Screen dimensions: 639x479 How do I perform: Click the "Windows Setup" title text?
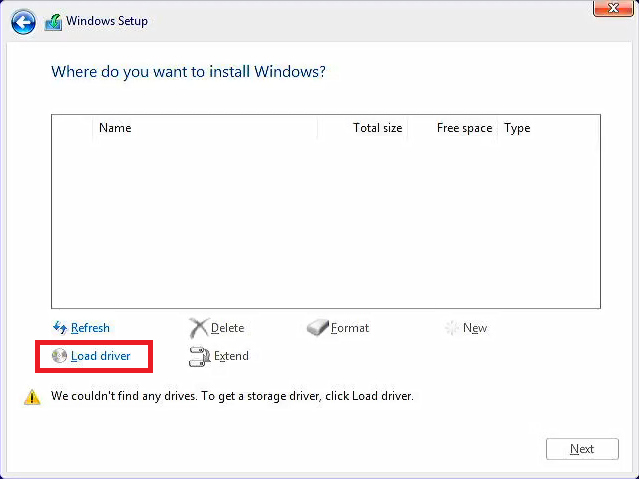107,21
